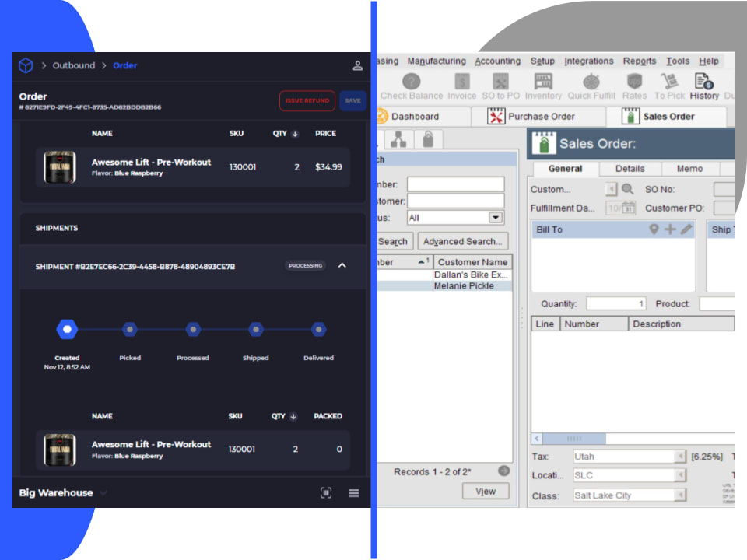
Task: Click the Quick Fulfill toolbar icon
Action: (591, 82)
